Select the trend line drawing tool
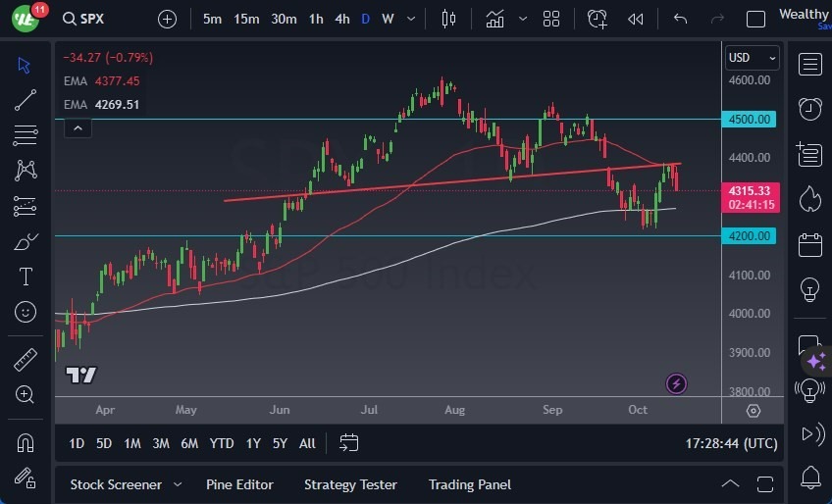Image resolution: width=832 pixels, height=504 pixels. [25, 100]
